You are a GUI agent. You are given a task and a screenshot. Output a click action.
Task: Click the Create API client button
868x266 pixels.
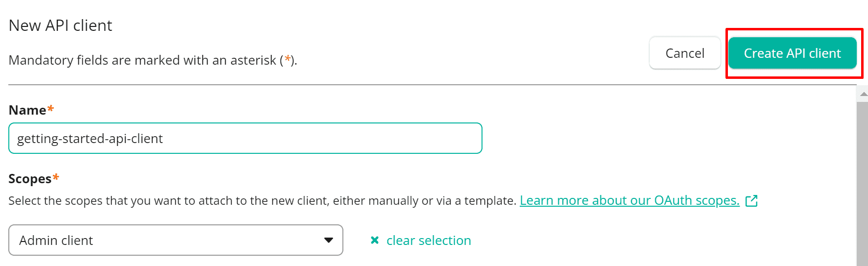[x=792, y=53]
